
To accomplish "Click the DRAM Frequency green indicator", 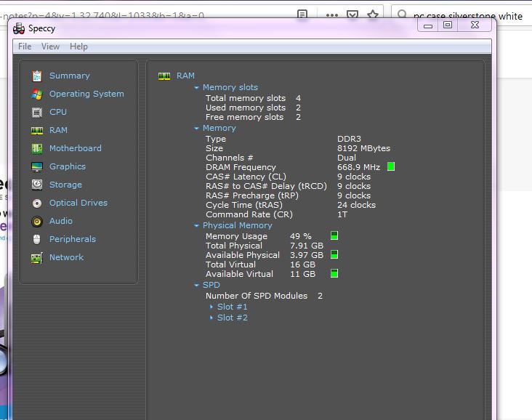I will coord(391,166).
